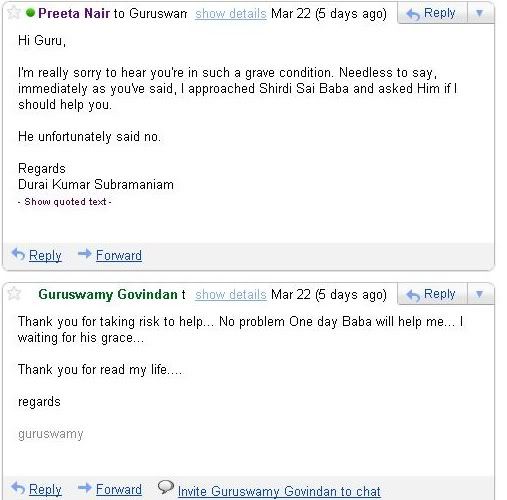
Task: Click the forward arrow icon under Preeta's message
Action: pyautogui.click(x=84, y=254)
